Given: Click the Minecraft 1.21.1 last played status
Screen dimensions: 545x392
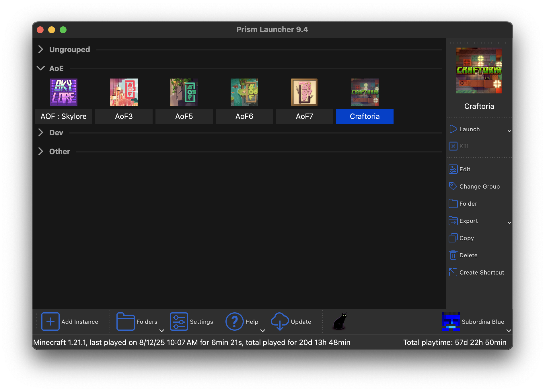Looking at the screenshot, I should tap(192, 342).
